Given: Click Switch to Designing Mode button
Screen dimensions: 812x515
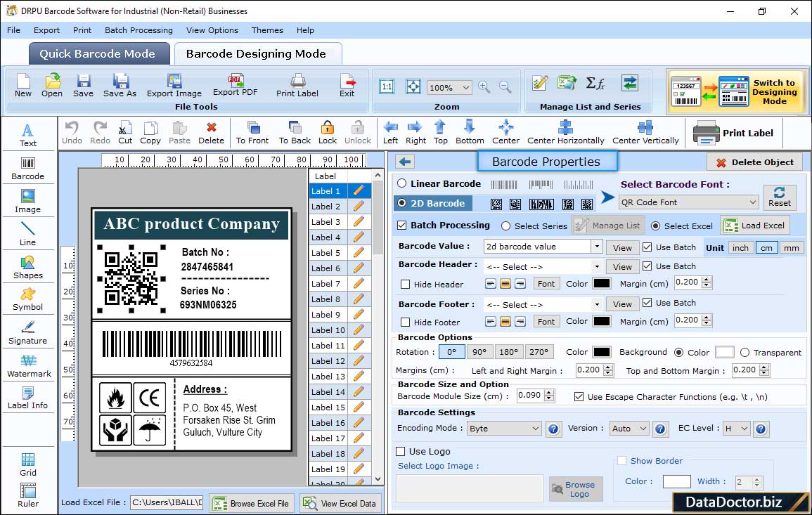Looking at the screenshot, I should pos(735,92).
